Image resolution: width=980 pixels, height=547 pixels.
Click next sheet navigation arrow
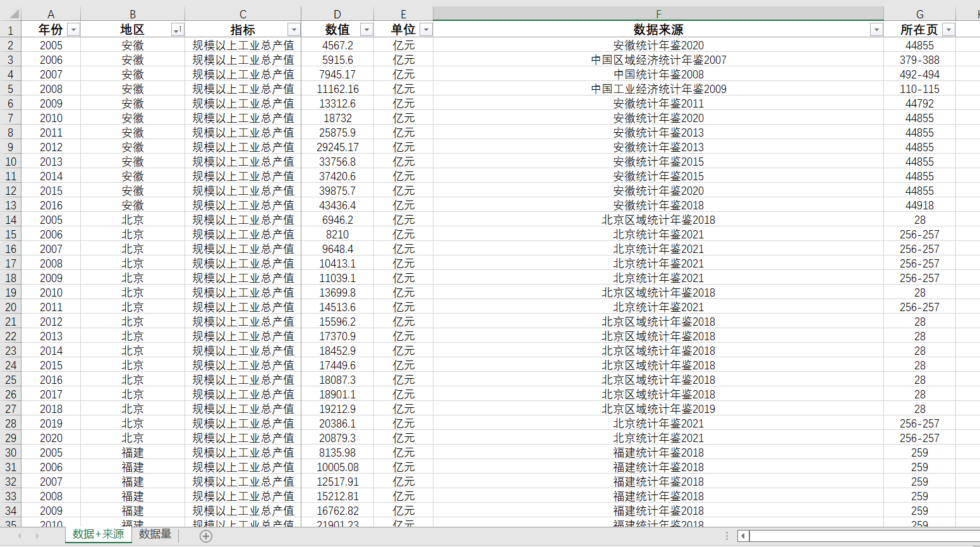[37, 536]
